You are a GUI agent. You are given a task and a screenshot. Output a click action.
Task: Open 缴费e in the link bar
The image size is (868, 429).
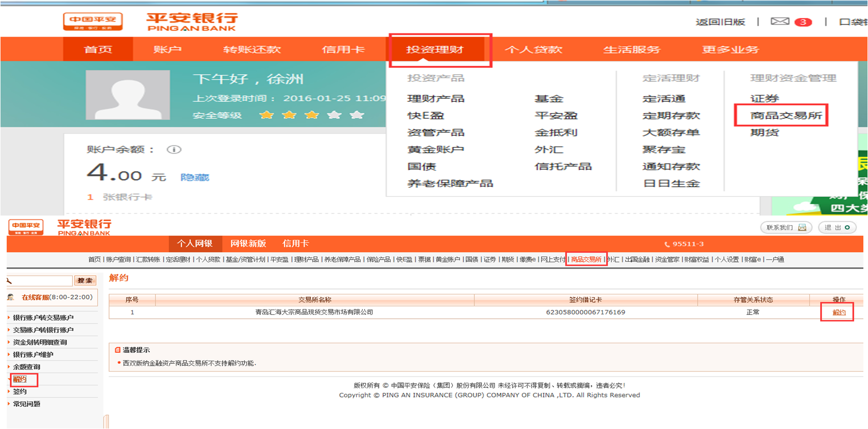527,259
